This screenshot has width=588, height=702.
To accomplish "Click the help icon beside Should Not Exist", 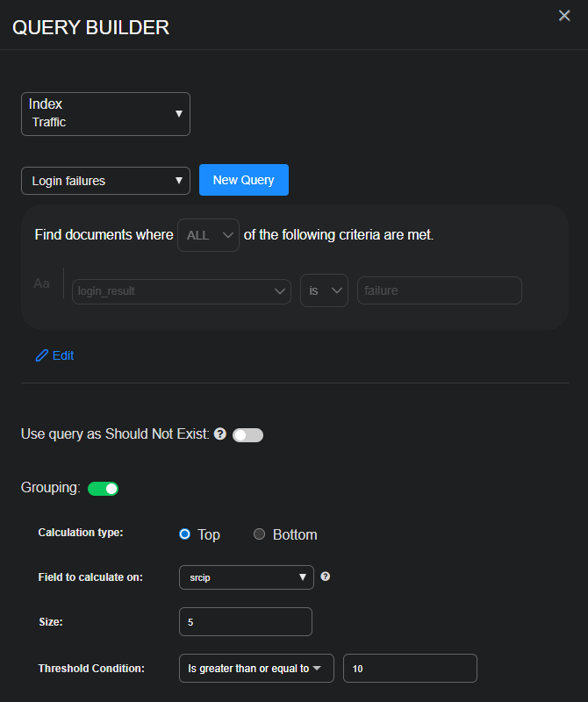I will point(220,434).
